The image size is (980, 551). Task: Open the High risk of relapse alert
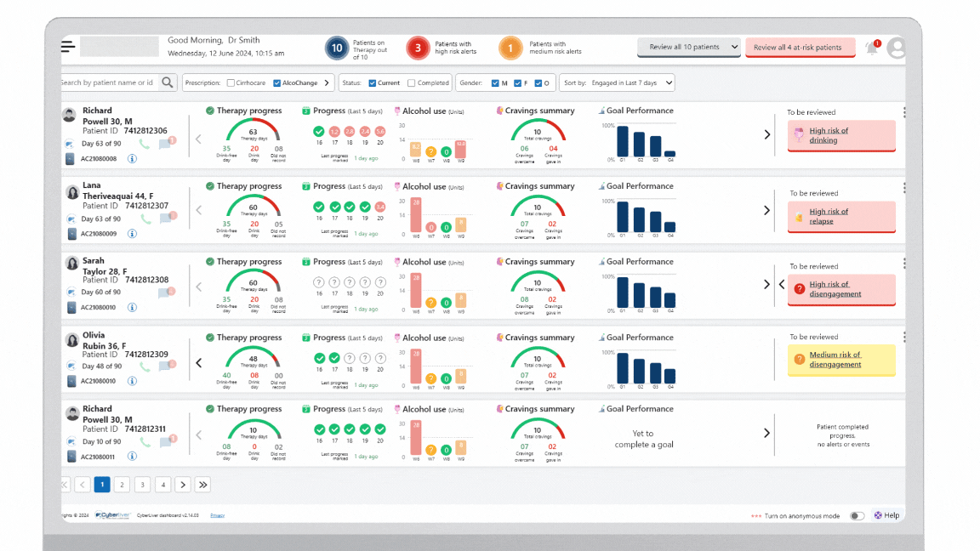(840, 217)
